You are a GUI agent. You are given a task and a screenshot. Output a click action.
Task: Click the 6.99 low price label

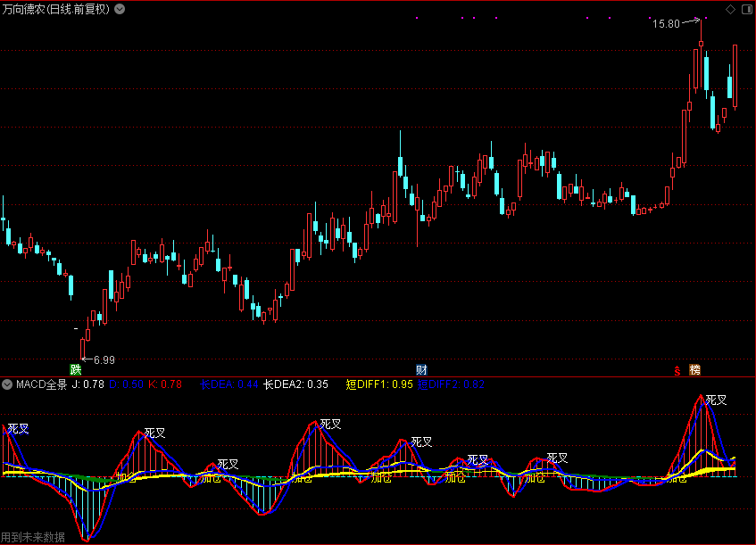point(104,359)
